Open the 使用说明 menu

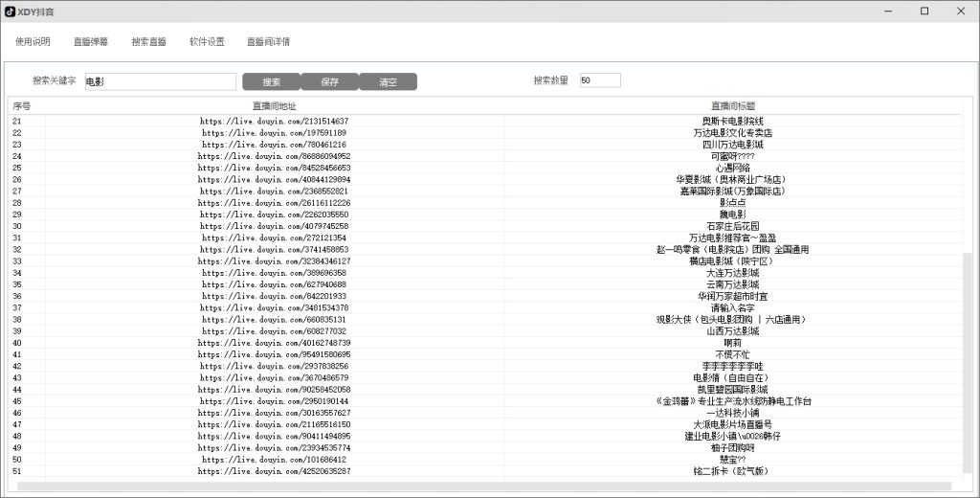(x=33, y=42)
